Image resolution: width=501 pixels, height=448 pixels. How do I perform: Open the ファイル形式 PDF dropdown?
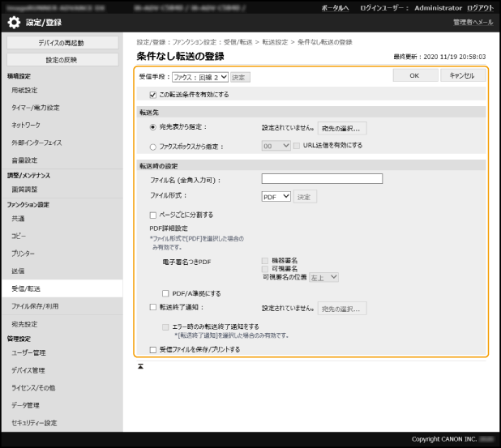tap(276, 197)
